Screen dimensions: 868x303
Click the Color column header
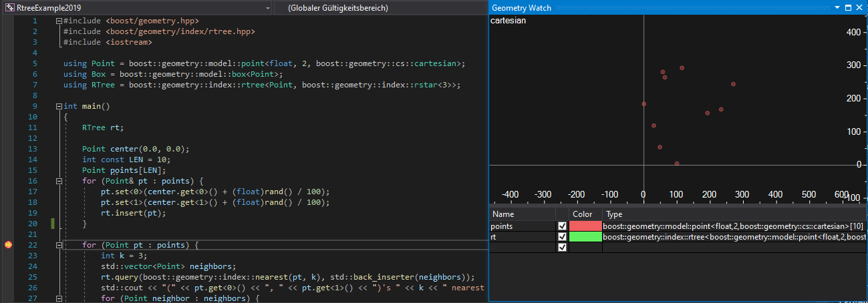[x=585, y=214]
